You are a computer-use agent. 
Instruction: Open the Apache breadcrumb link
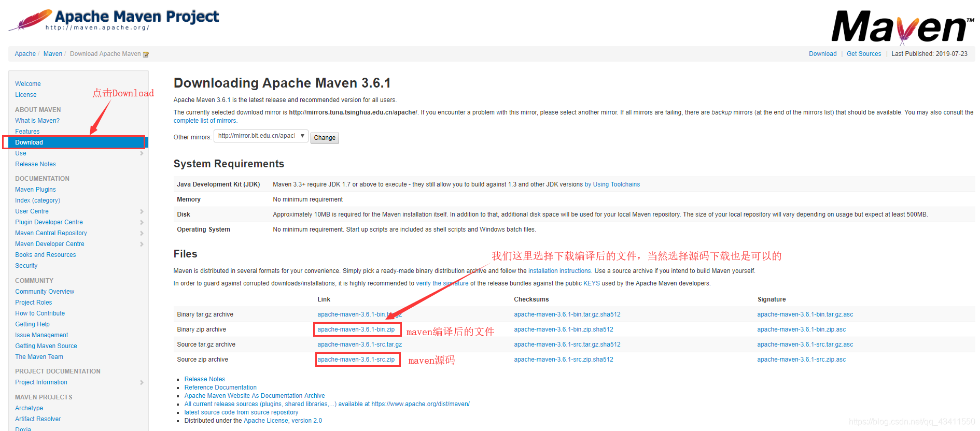coord(25,54)
